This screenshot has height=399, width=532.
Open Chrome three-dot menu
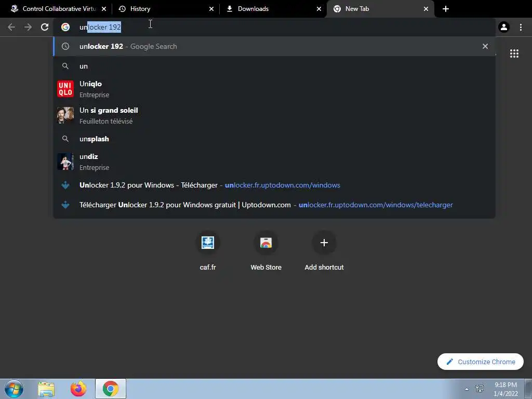pyautogui.click(x=521, y=27)
